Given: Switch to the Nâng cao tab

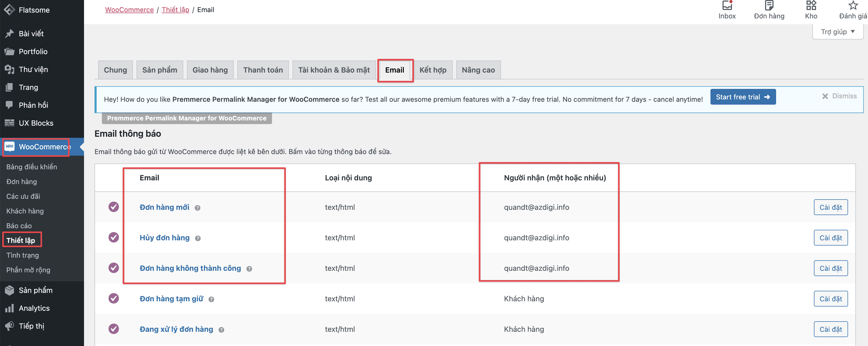Looking at the screenshot, I should pos(478,70).
